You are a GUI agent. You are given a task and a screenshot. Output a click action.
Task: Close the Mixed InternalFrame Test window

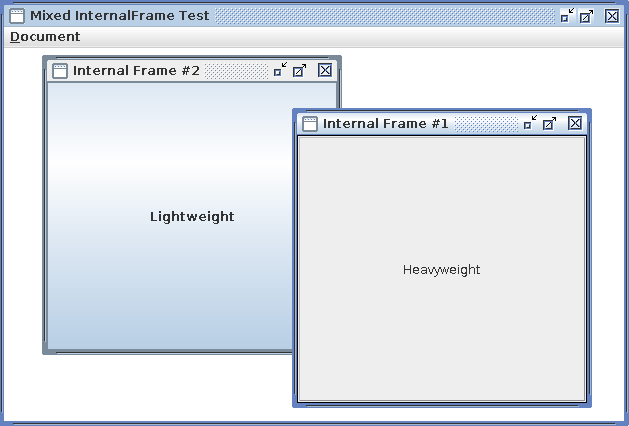click(612, 16)
